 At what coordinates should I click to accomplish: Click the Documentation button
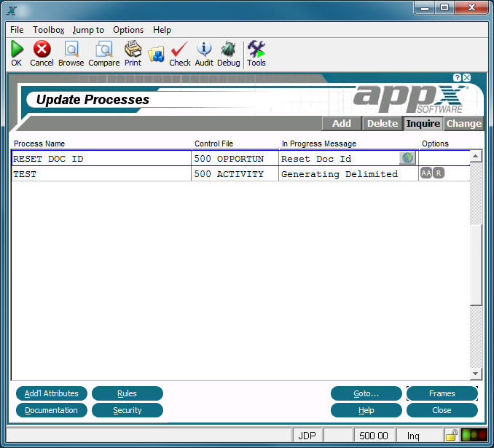pos(52,410)
